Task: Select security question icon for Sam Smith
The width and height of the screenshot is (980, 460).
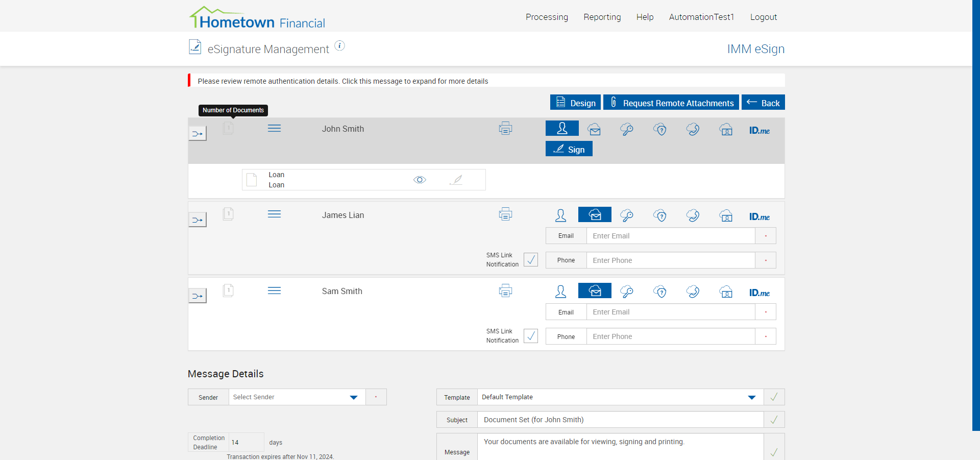Action: 660,292
